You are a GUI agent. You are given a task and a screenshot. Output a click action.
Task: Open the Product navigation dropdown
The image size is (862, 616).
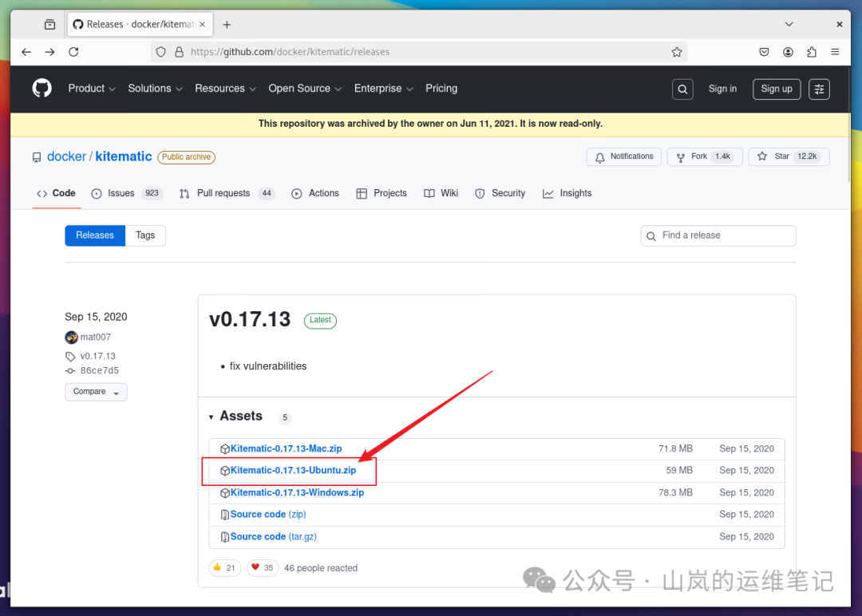coord(92,89)
